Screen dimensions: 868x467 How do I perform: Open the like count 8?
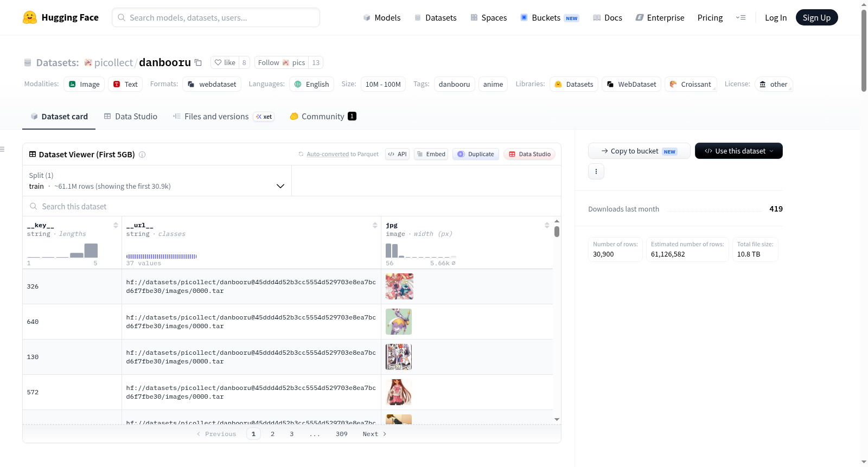pyautogui.click(x=244, y=62)
